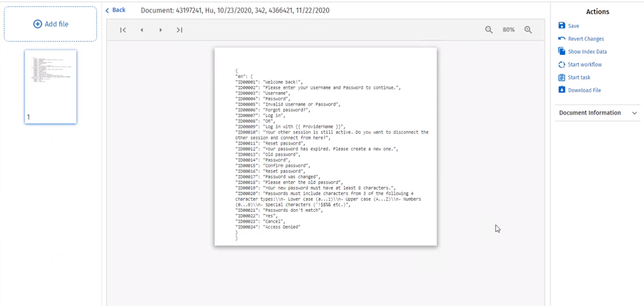644x306 pixels.
Task: Zoom in with the plus magnifier
Action: 528,30
